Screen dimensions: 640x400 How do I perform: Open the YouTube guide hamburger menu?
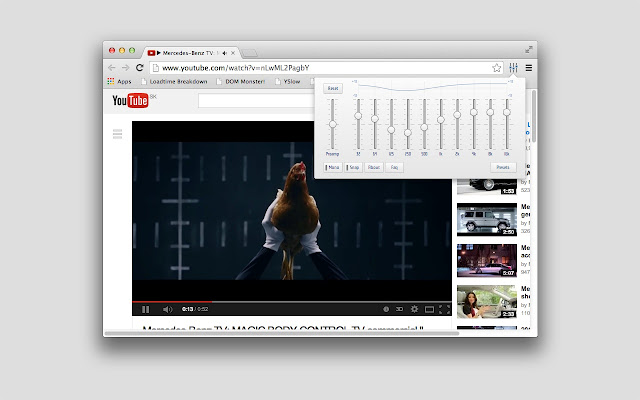point(118,134)
